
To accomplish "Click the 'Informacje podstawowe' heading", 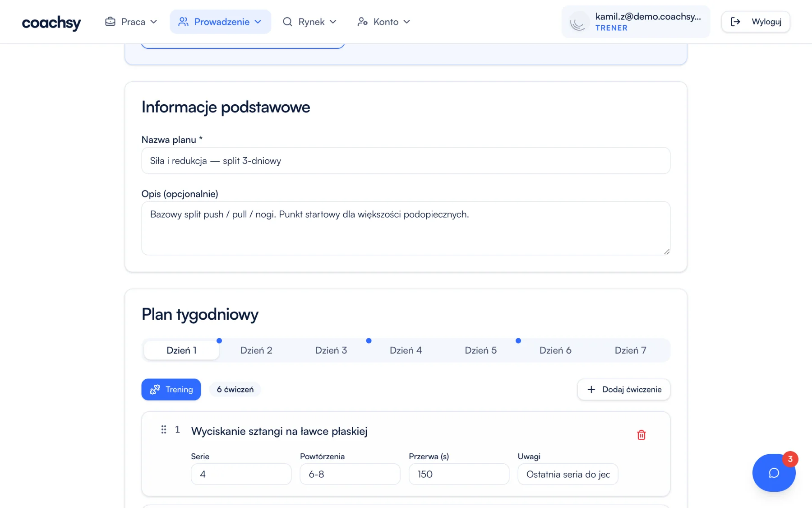I will (x=226, y=107).
